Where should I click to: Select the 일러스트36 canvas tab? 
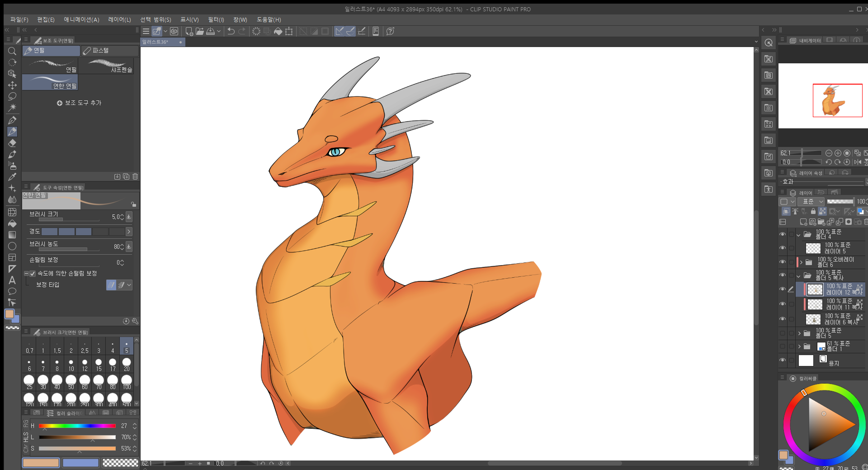coord(162,42)
